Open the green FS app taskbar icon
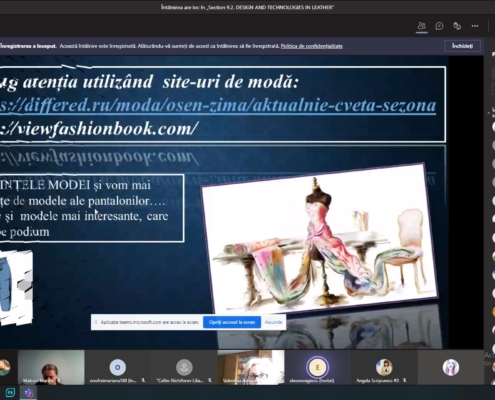Screen dimensions: 495x400 tap(10, 393)
